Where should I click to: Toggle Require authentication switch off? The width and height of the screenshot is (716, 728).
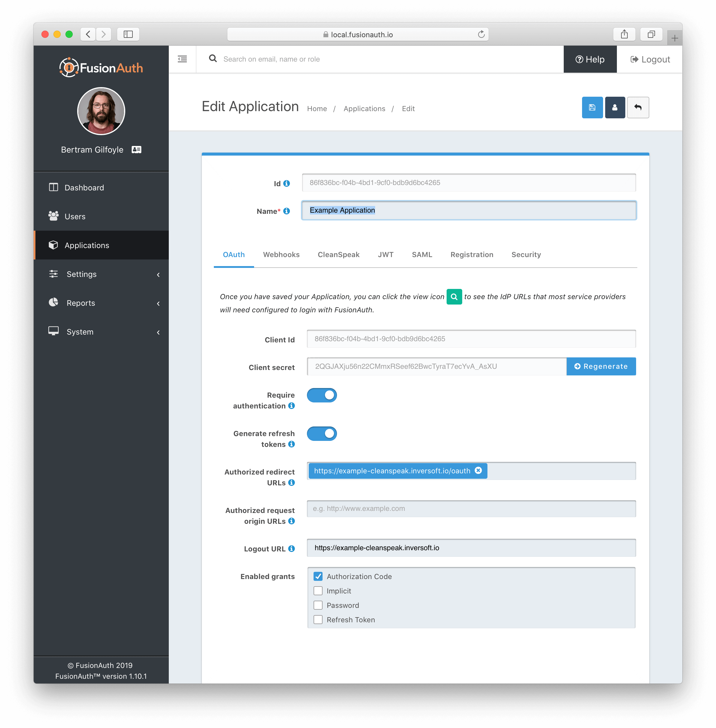click(322, 395)
